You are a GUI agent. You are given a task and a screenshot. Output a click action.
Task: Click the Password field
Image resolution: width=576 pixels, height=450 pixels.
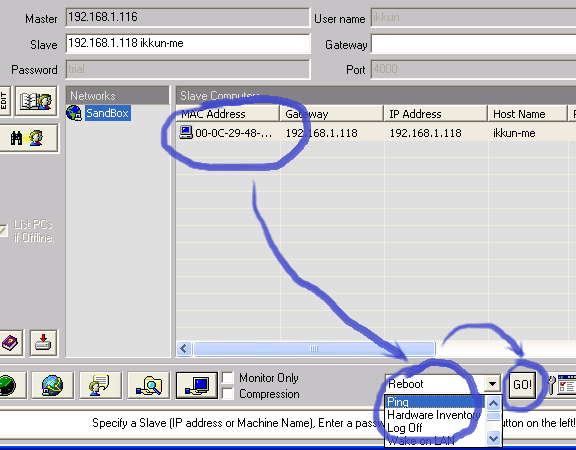coord(188,69)
